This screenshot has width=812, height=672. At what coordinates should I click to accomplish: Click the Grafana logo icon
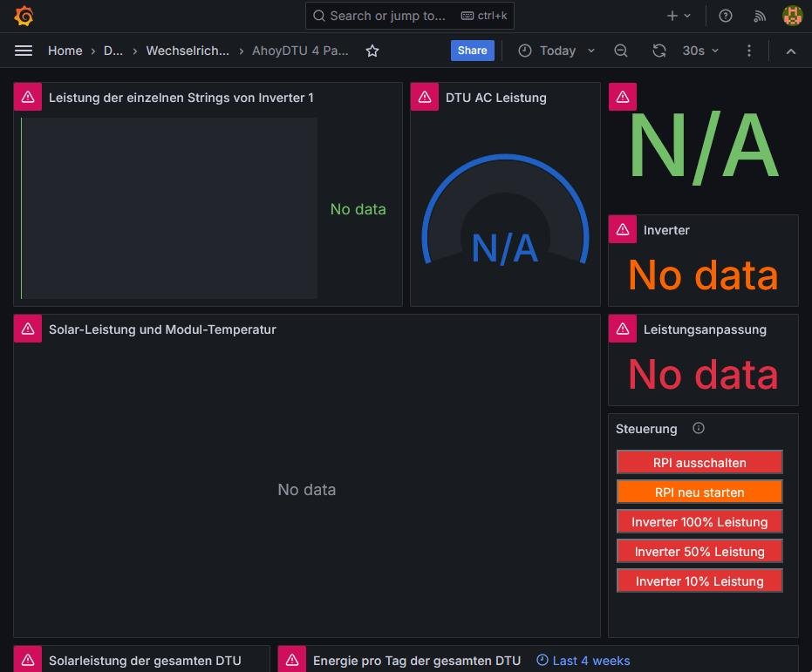tap(24, 16)
